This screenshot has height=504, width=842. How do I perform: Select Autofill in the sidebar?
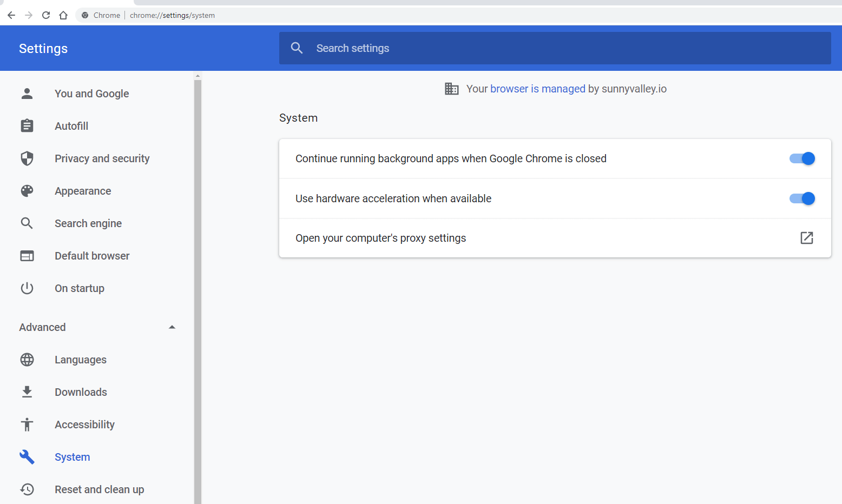point(71,126)
